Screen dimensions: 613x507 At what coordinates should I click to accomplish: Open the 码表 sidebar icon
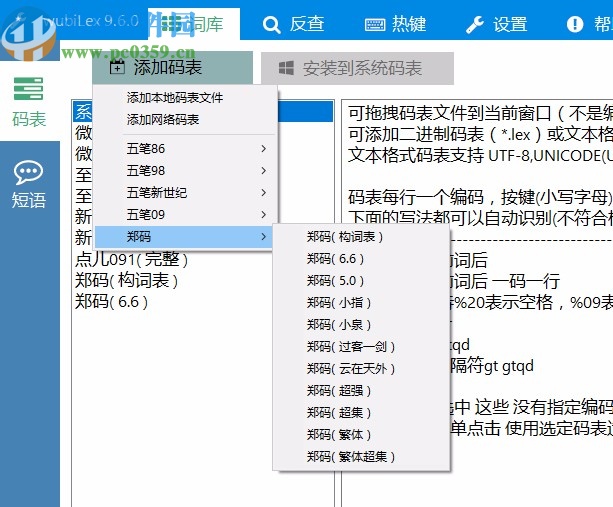[29, 89]
